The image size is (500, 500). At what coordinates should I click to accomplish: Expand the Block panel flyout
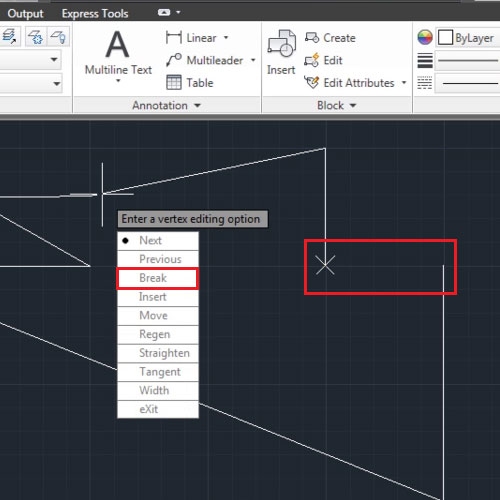tap(353, 106)
